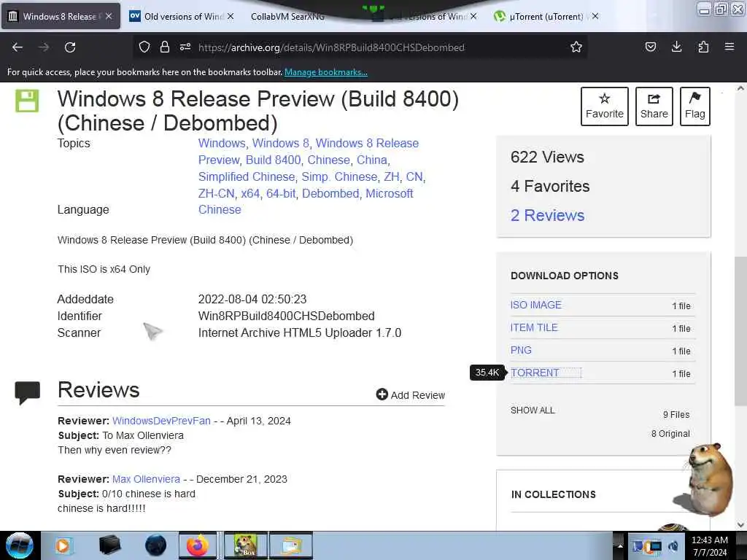Open the Windows Start orb
The height and width of the screenshot is (560, 747).
click(x=19, y=545)
